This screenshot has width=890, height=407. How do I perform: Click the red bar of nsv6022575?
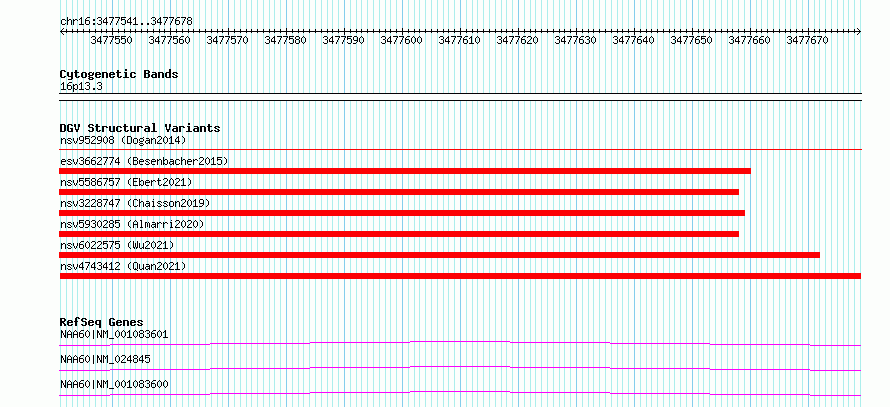(440, 255)
